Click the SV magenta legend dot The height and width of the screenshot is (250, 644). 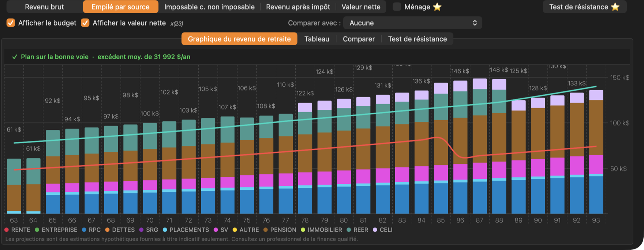[216, 230]
